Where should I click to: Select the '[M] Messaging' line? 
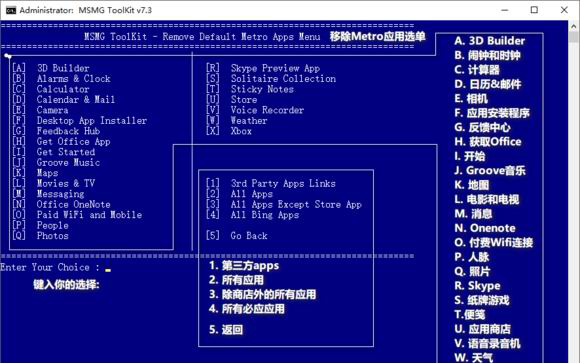(48, 194)
